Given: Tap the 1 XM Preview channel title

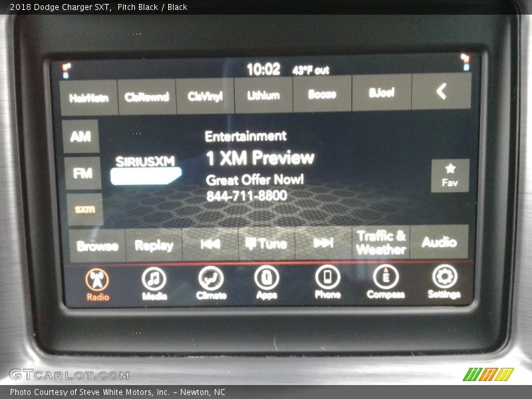Looking at the screenshot, I should point(260,158).
